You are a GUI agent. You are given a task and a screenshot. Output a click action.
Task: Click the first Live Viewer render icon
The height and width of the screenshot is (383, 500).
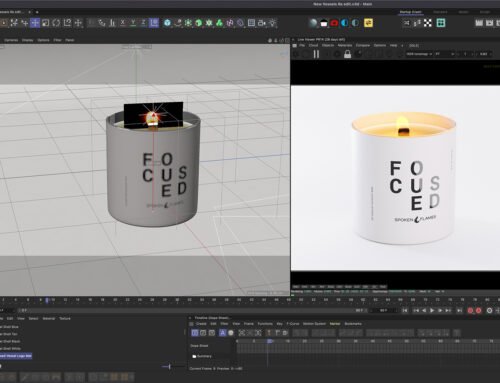point(296,54)
